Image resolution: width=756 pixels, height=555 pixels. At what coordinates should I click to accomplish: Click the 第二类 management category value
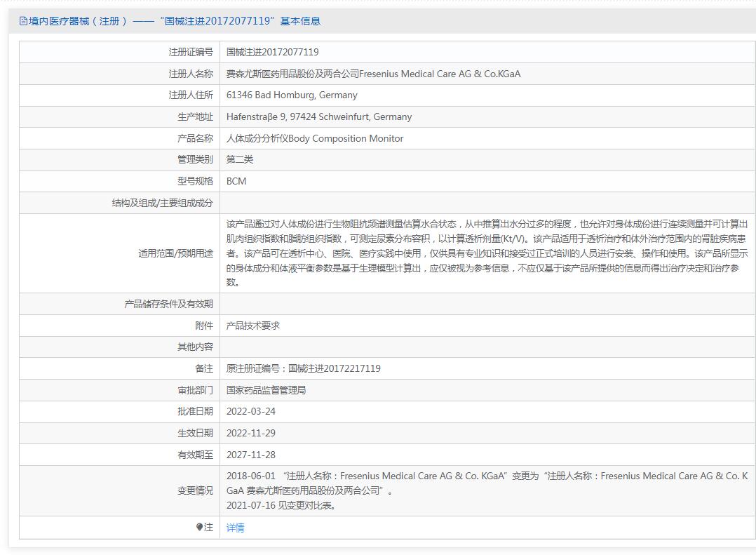240,159
